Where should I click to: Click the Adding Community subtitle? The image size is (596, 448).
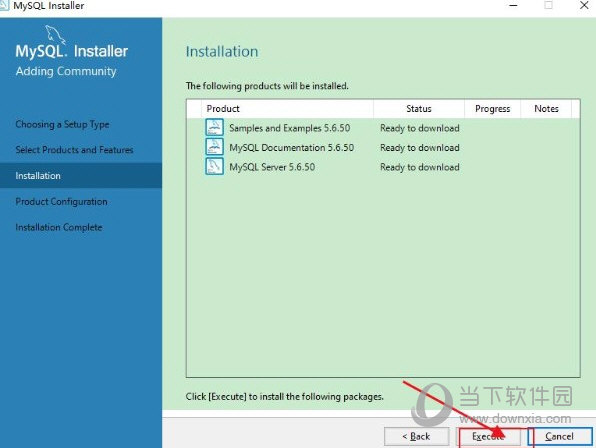[66, 71]
